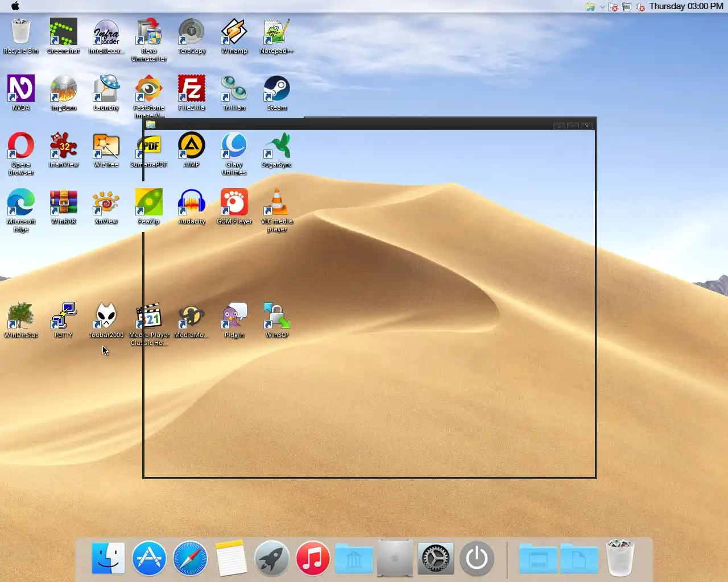Open the Library folder in dock
728x582 pixels.
tap(354, 558)
